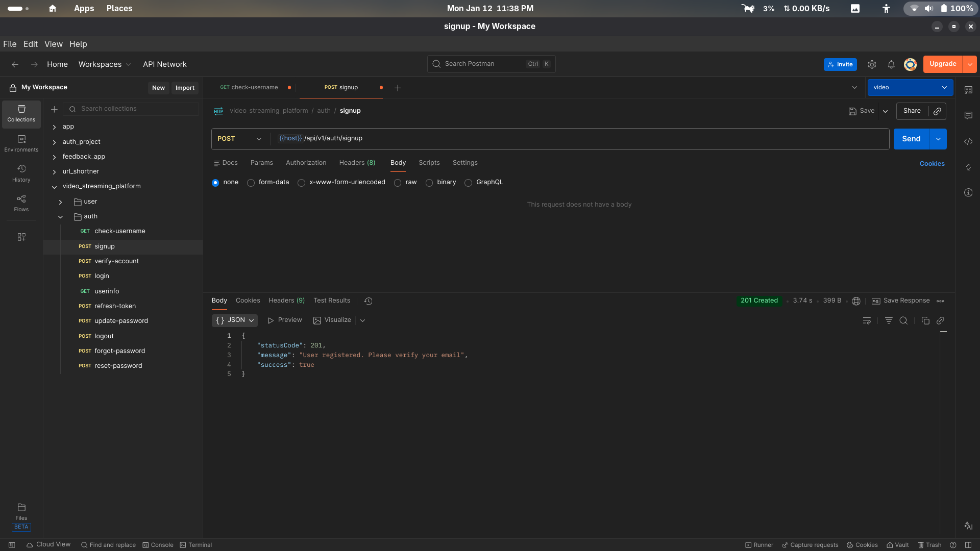980x551 pixels.
Task: Open the Environments sidebar panel
Action: [21, 143]
